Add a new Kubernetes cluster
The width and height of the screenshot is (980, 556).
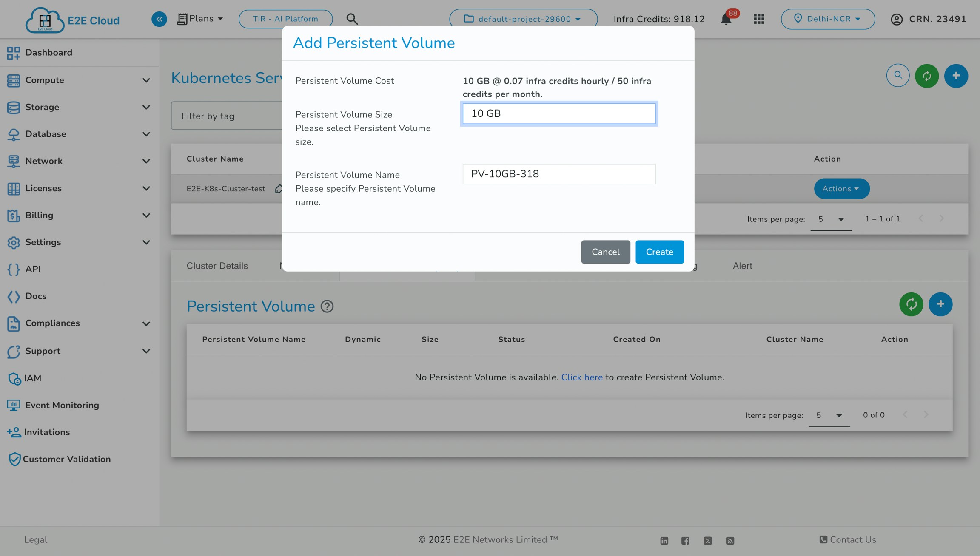[x=956, y=76]
